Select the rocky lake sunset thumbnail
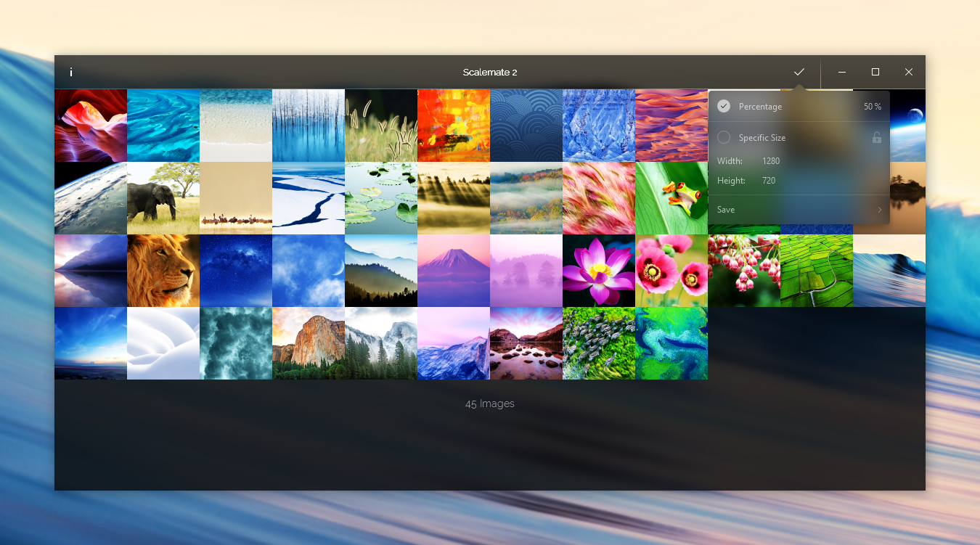 click(526, 343)
